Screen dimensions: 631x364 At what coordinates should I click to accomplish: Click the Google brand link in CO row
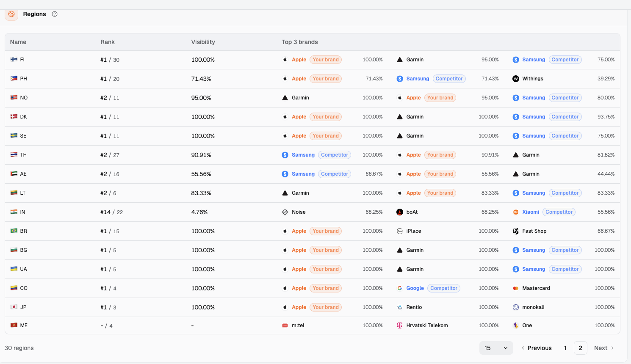[x=415, y=288]
